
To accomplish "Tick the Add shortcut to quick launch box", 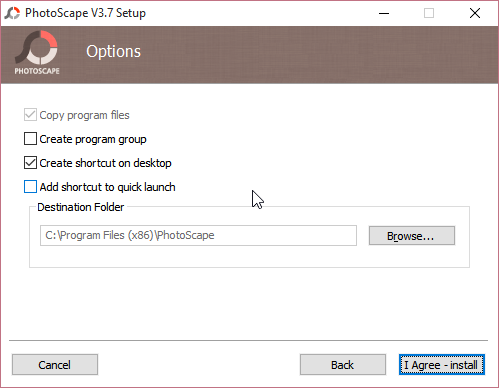I will pyautogui.click(x=30, y=187).
